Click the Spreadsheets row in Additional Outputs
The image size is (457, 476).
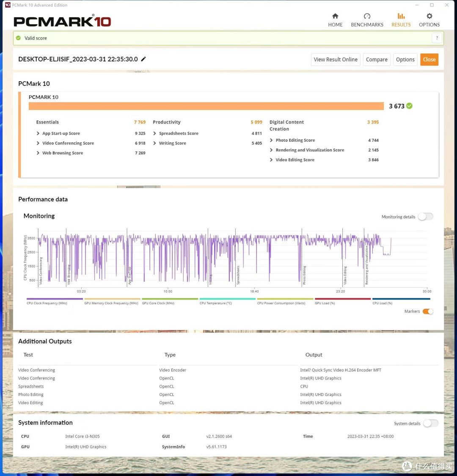click(x=228, y=386)
